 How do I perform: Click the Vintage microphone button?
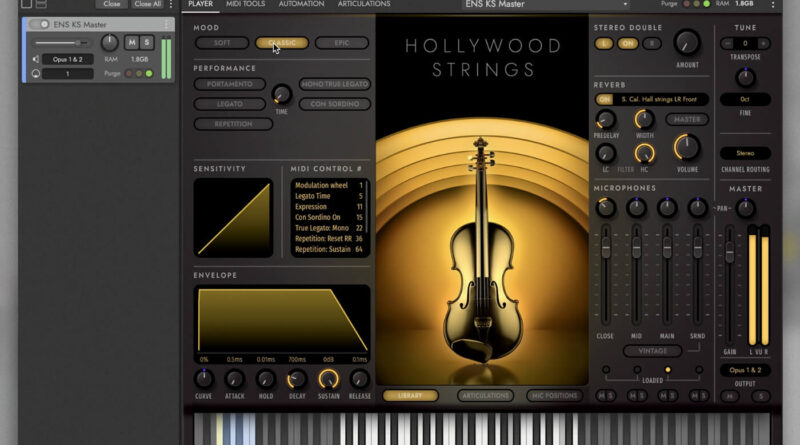(653, 351)
